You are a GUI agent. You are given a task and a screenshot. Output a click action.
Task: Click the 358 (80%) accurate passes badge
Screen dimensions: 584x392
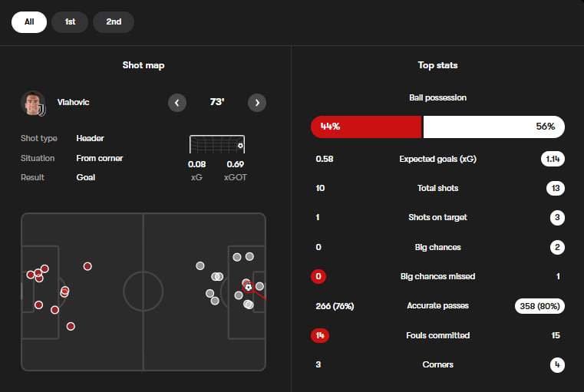[x=539, y=306]
